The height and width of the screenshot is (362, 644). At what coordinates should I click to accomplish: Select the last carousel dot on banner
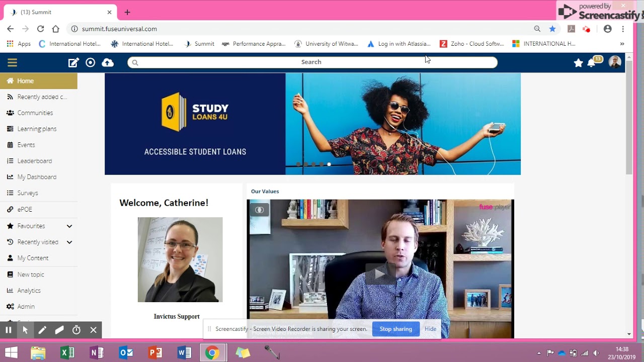tap(329, 164)
